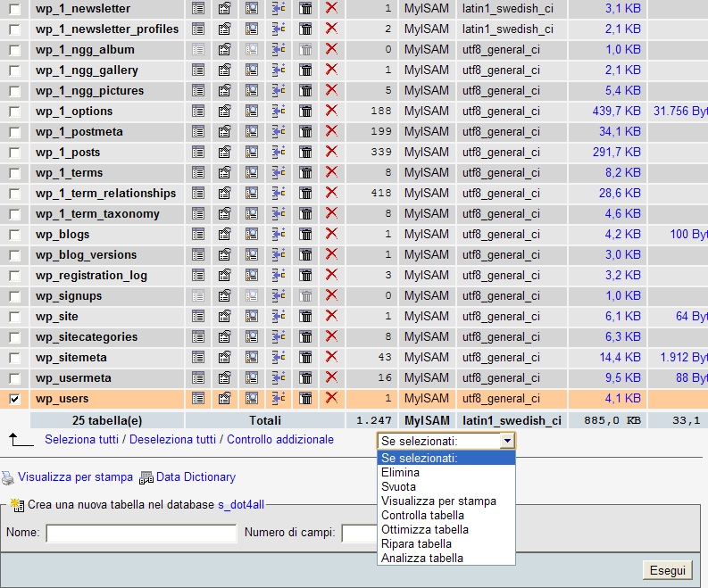Open wp_sitemeta table name link
Image resolution: width=708 pixels, height=588 pixels.
[71, 358]
